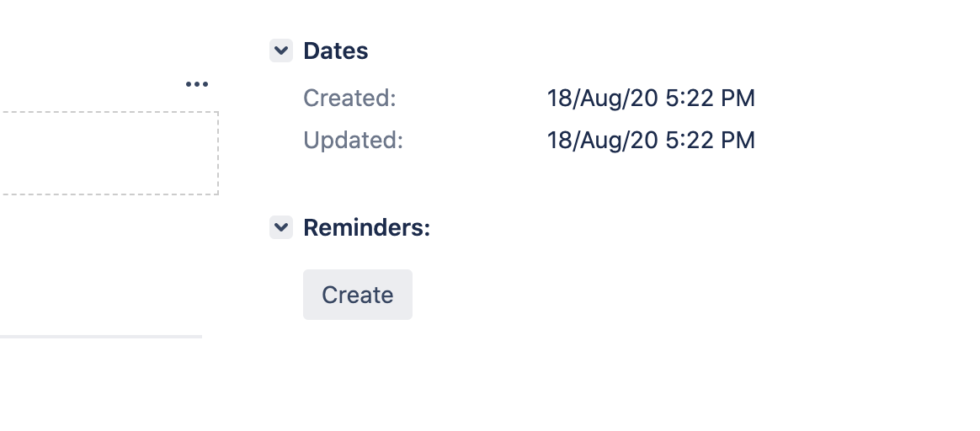The image size is (980, 431).
Task: Click inside the dashed drop zone box
Action: coord(109,153)
